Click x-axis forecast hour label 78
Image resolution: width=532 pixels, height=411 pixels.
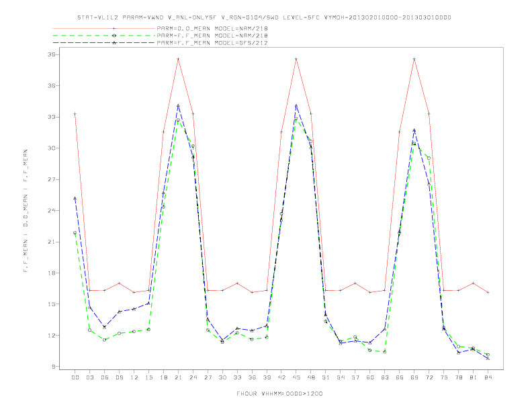(x=459, y=377)
